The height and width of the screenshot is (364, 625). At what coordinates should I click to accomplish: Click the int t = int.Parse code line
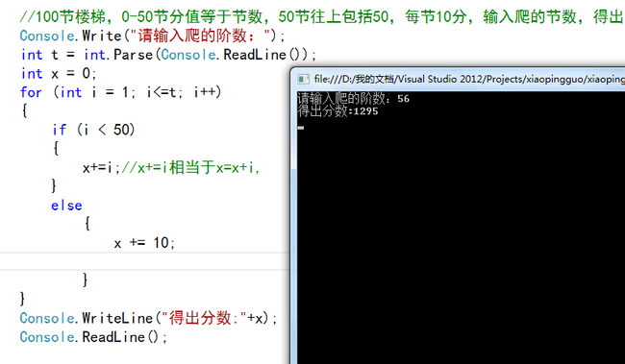coord(168,55)
